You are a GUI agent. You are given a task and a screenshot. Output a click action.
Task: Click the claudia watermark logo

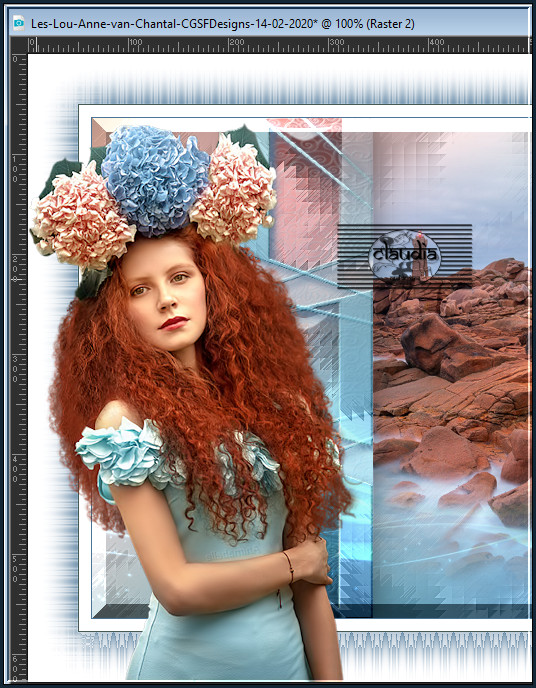pyautogui.click(x=404, y=254)
